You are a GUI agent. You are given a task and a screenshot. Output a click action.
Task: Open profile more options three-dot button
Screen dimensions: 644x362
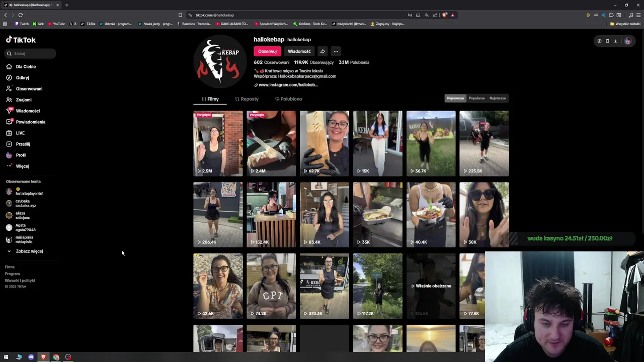(x=336, y=51)
